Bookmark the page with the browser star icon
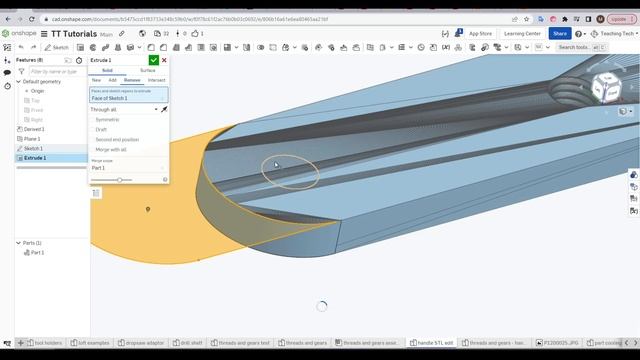This screenshot has width=640, height=360. pyautogui.click(x=527, y=19)
